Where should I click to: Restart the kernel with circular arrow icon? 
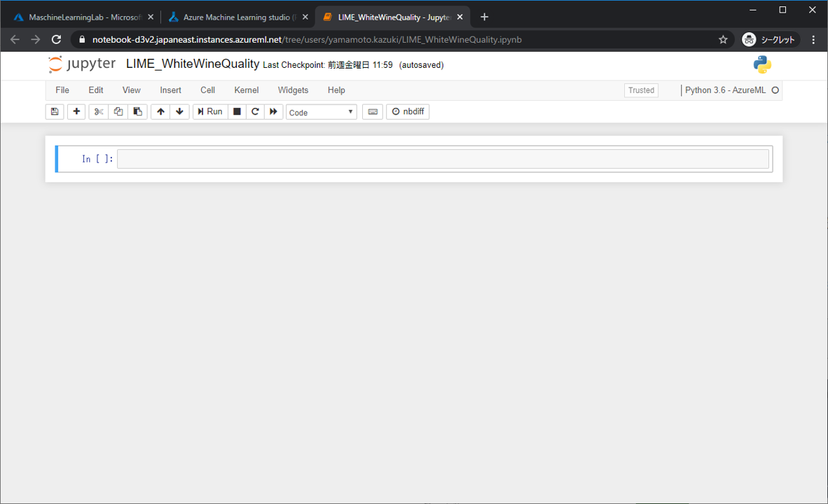click(255, 111)
